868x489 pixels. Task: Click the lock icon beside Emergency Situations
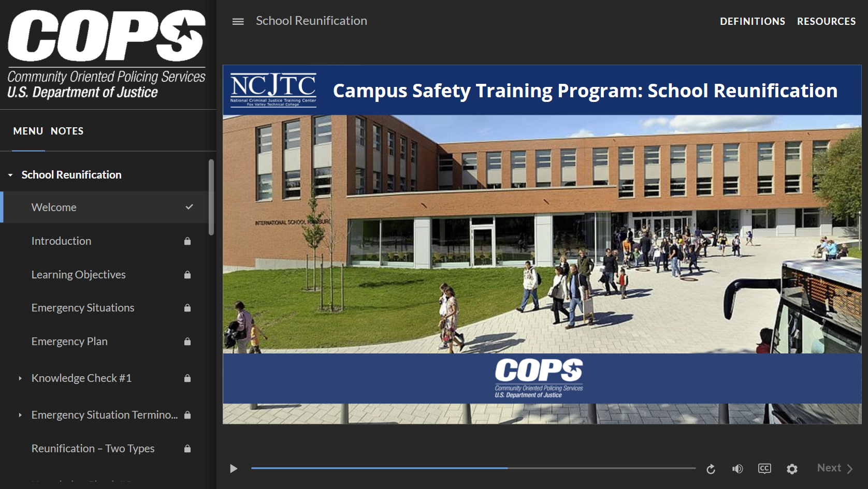click(x=187, y=308)
